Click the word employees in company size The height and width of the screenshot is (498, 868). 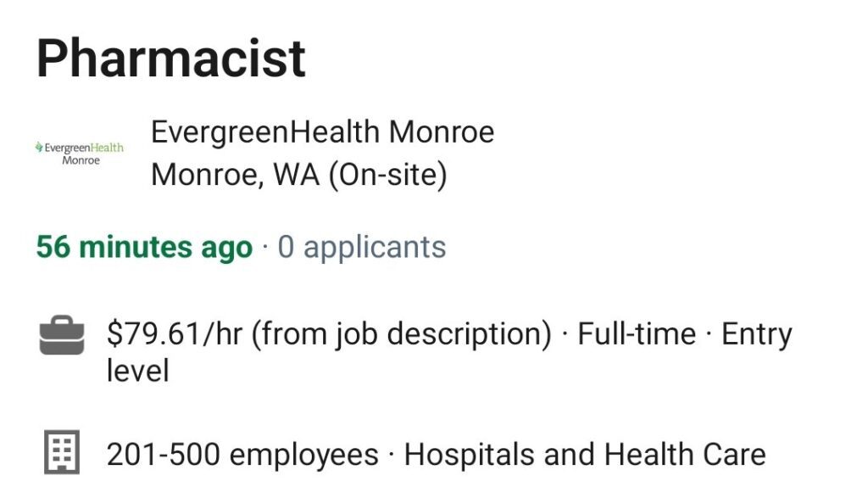(304, 456)
